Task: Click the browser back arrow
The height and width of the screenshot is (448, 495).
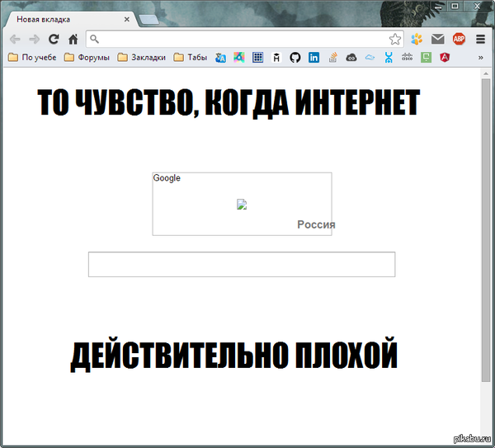Action: pyautogui.click(x=15, y=39)
